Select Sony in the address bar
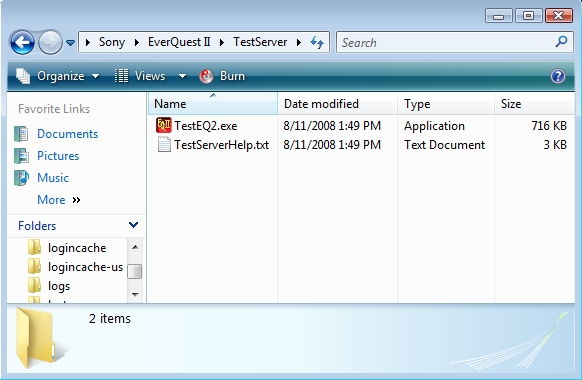Viewport: 582px width, 380px height. pyautogui.click(x=111, y=42)
